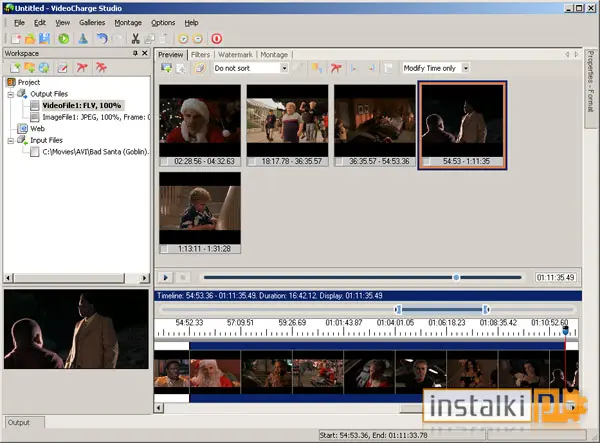The height and width of the screenshot is (443, 600).
Task: Click the second round clock toolbar icon
Action: [197, 39]
